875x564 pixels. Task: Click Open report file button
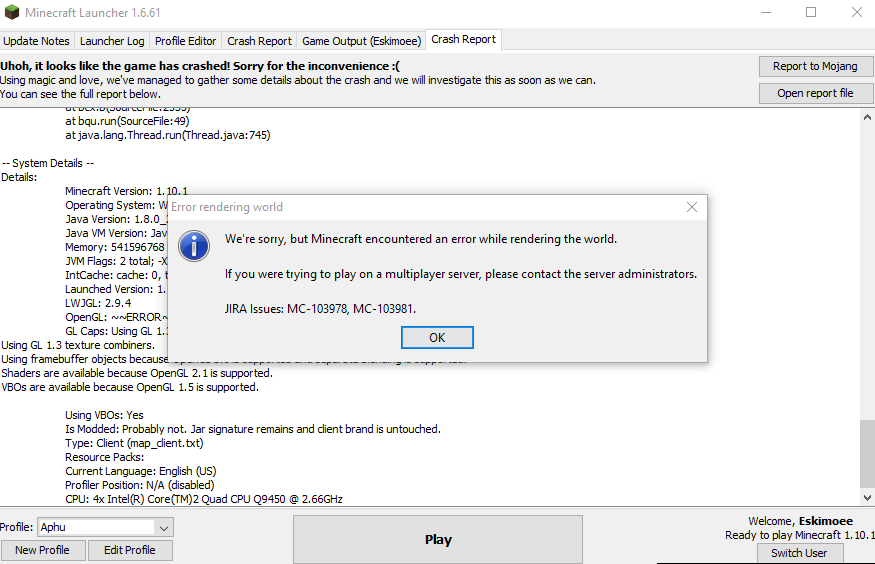[815, 93]
